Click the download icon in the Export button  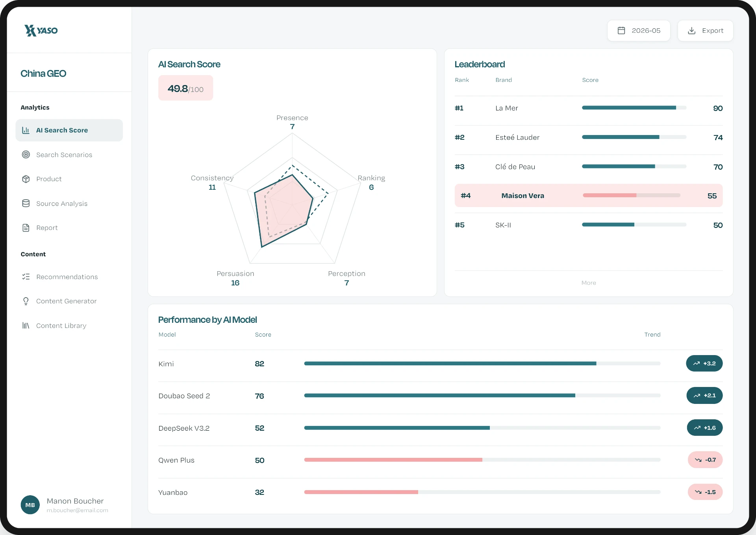pos(691,30)
